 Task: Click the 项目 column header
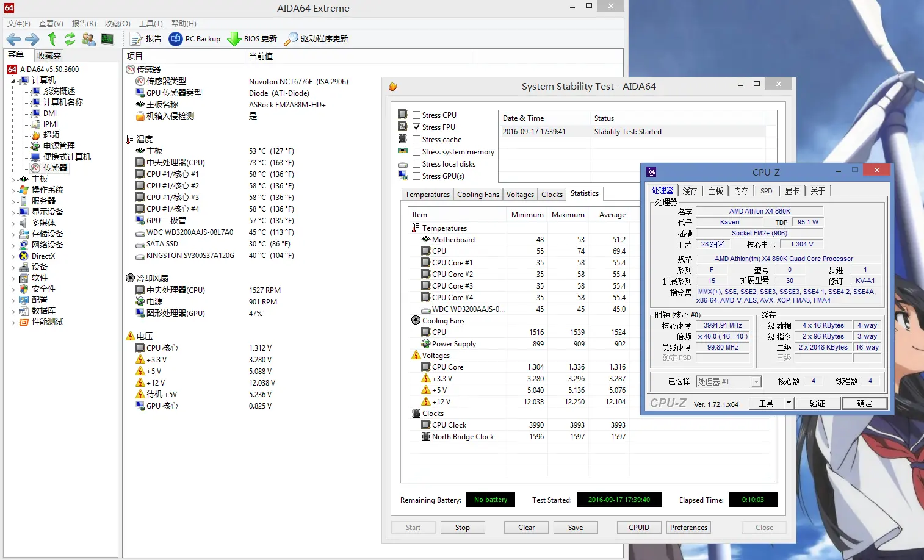tap(184, 56)
